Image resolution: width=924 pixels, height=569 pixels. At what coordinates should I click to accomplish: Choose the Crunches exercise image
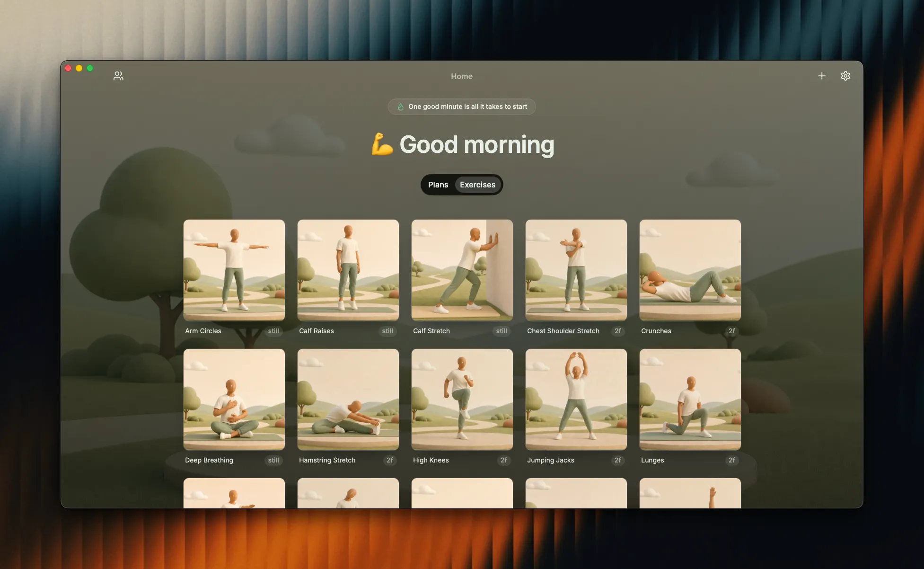[x=690, y=270]
